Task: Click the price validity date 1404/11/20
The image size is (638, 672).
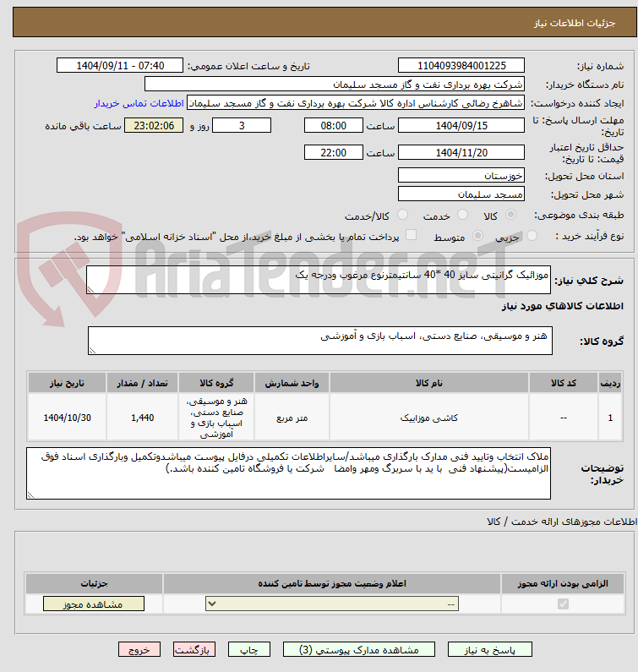Action: pos(461,152)
